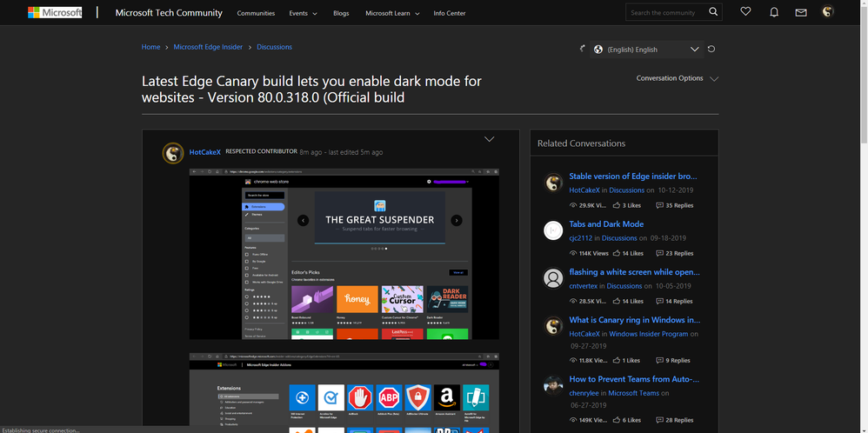Click views eye icon beside 29.9K
The width and height of the screenshot is (868, 433).
point(573,205)
